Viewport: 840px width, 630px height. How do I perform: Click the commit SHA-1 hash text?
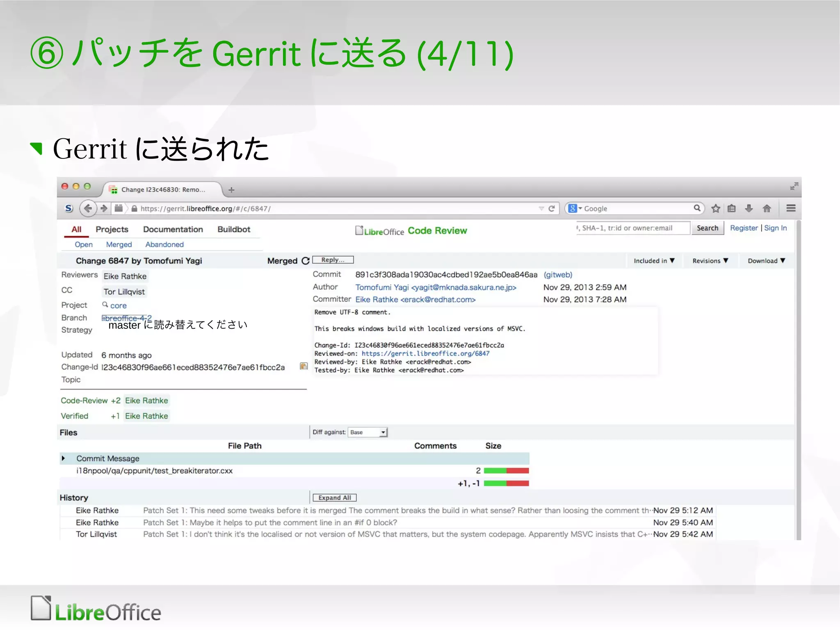pos(446,275)
